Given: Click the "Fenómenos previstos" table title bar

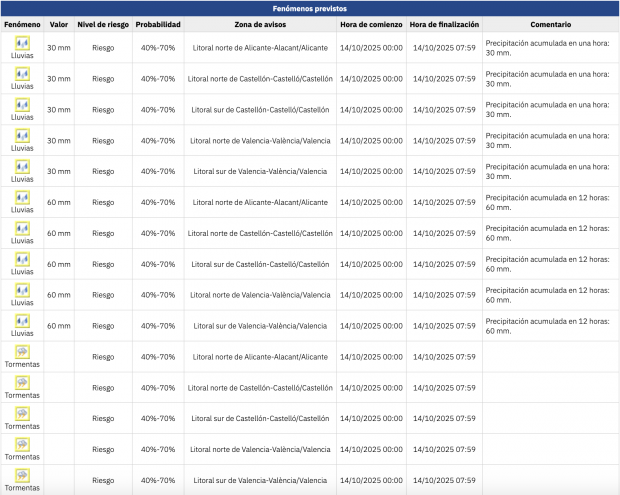Looking at the screenshot, I should point(310,8).
